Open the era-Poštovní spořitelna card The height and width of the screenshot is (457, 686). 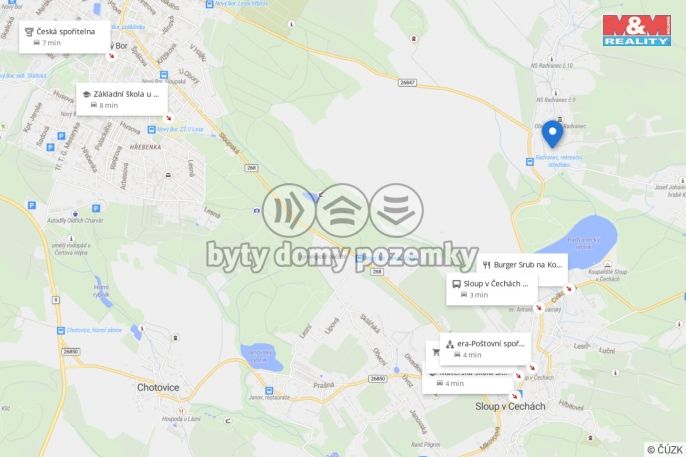tap(485, 349)
